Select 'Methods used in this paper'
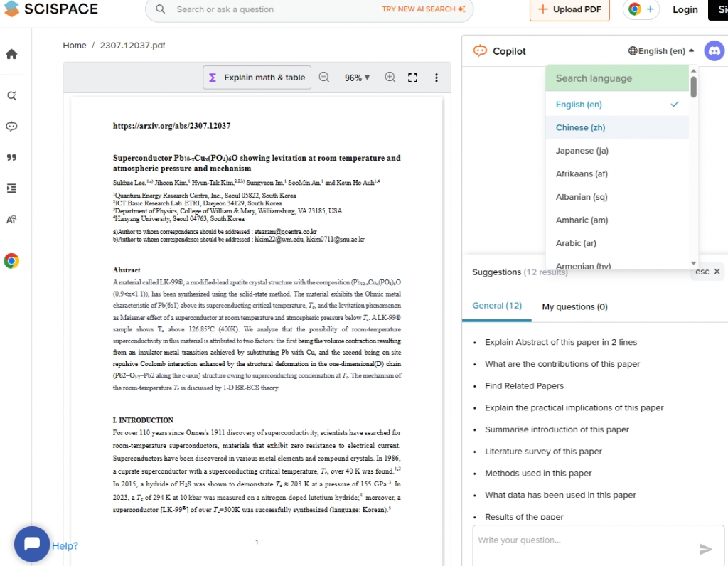The width and height of the screenshot is (728, 566). 538,473
